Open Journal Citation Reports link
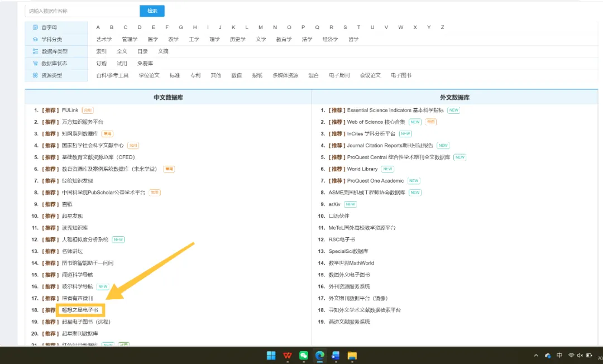The width and height of the screenshot is (603, 364). point(390,145)
